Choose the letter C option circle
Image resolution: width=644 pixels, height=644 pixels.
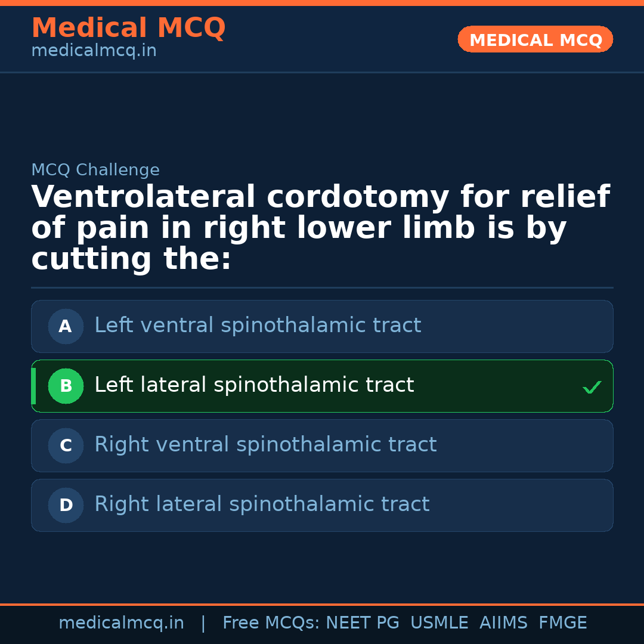[x=66, y=445]
